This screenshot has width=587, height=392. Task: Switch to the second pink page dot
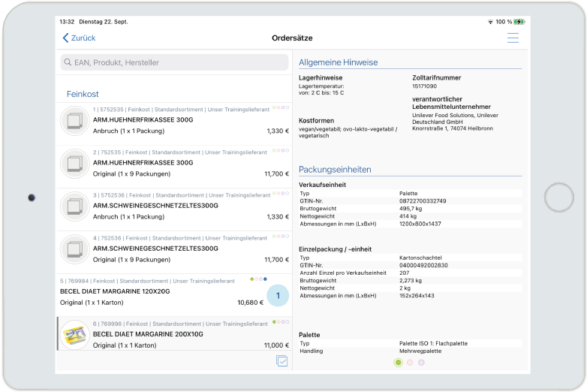pyautogui.click(x=410, y=363)
